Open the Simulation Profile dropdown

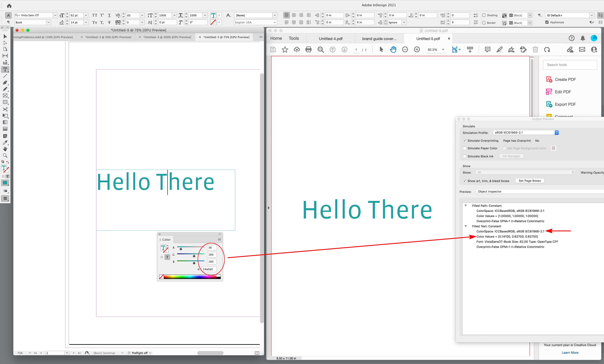(557, 133)
